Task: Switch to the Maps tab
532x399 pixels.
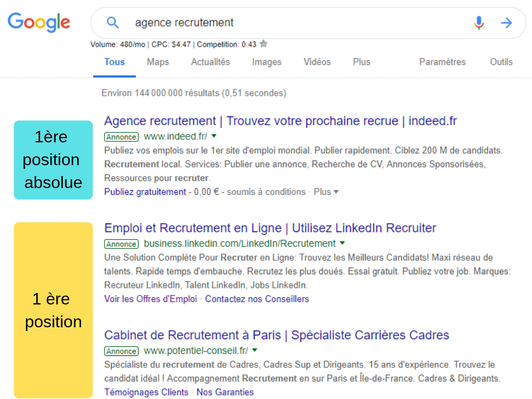Action: click(x=158, y=62)
